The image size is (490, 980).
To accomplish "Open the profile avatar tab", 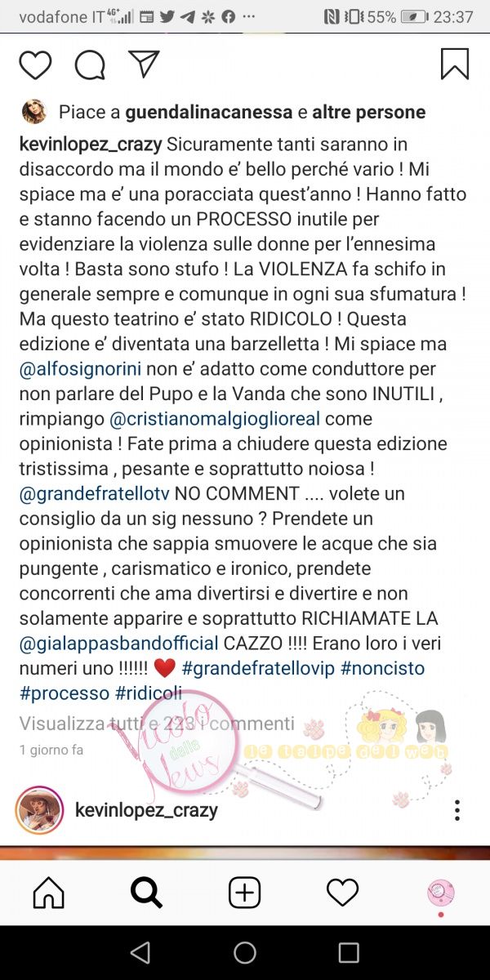I will pos(441,893).
